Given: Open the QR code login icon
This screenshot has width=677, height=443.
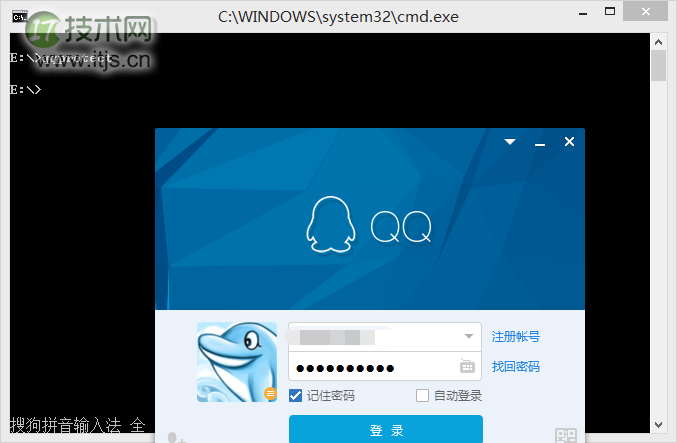Looking at the screenshot, I should tap(566, 435).
